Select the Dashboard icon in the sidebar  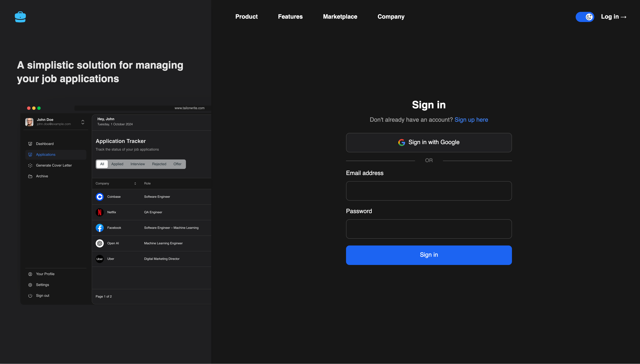coord(30,144)
